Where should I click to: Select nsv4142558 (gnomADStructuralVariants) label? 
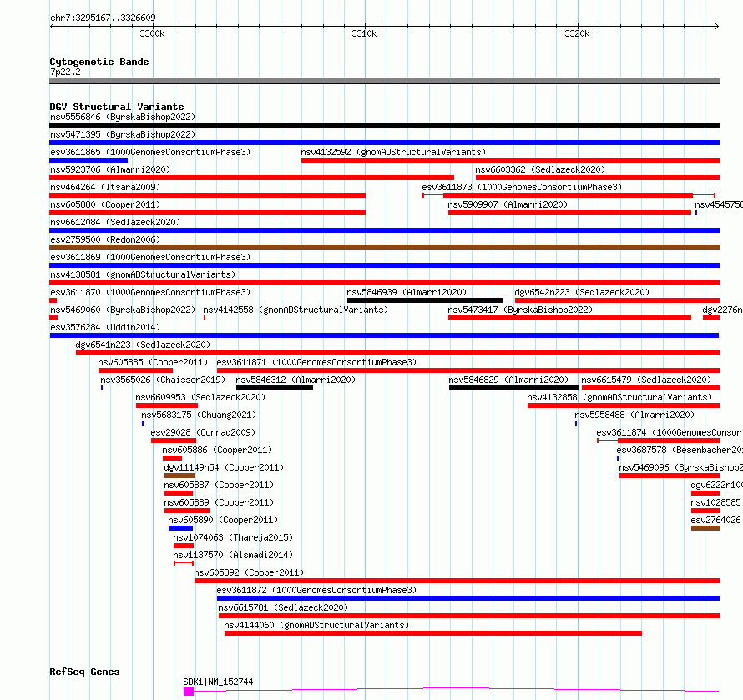296,310
